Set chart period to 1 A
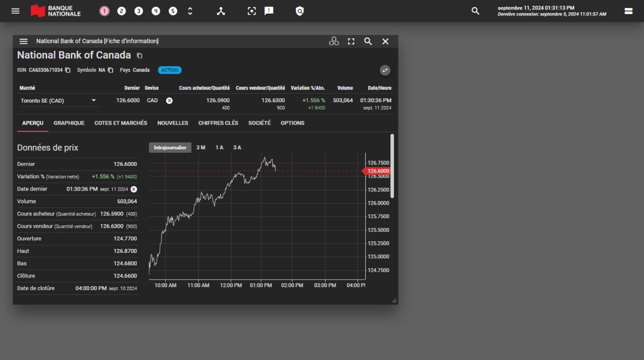 (219, 147)
